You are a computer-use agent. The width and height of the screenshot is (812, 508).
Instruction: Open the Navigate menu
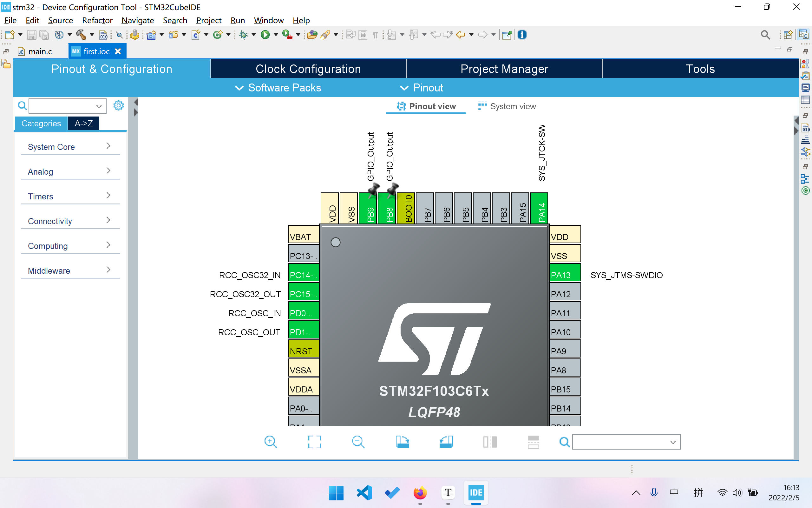pyautogui.click(x=138, y=20)
